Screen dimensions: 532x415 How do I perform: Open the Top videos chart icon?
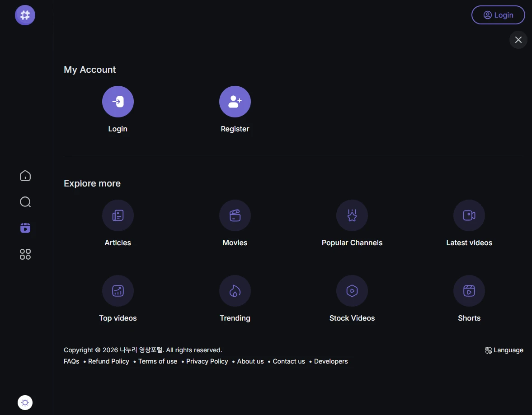tap(118, 291)
